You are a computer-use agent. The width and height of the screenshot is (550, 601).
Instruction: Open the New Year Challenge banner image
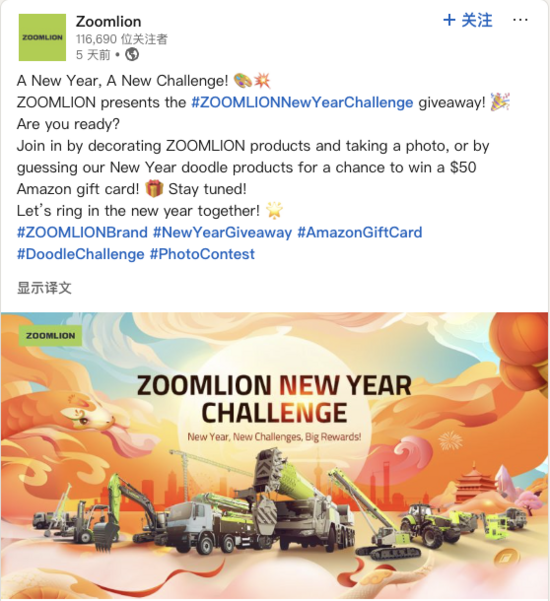point(274,456)
